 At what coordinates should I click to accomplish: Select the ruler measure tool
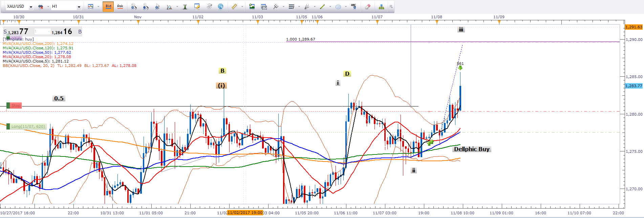234,6
